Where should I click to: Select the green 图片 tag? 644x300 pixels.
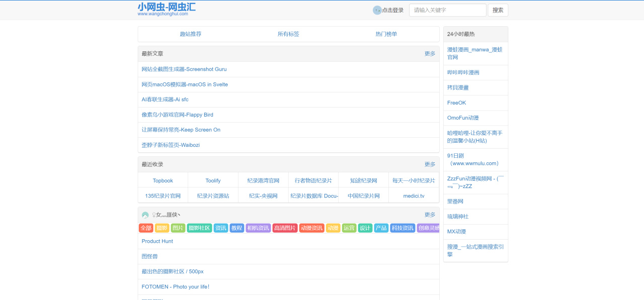tap(178, 228)
